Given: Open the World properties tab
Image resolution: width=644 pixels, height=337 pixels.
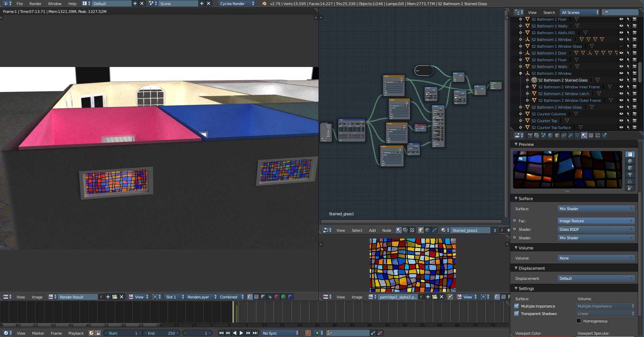Looking at the screenshot, I should [550, 135].
